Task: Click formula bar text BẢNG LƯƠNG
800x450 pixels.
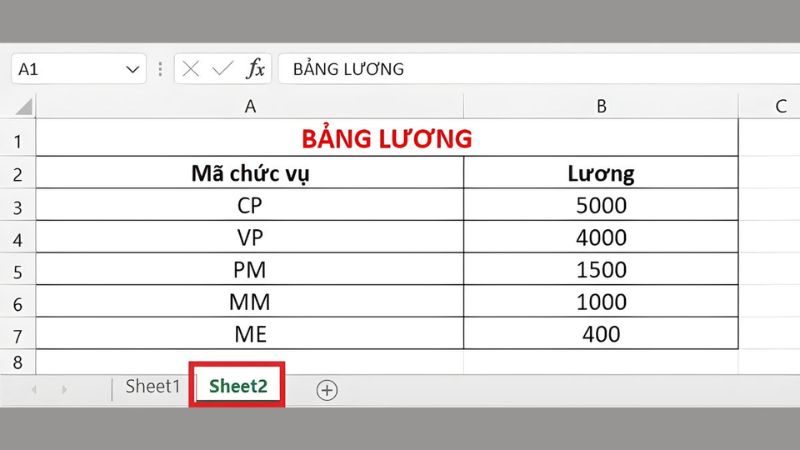Action: coord(348,69)
